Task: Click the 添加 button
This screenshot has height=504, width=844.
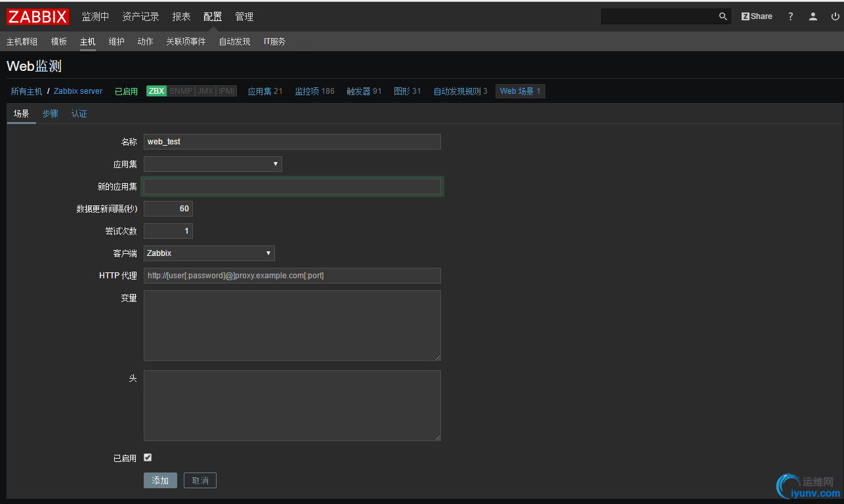Action: tap(160, 480)
